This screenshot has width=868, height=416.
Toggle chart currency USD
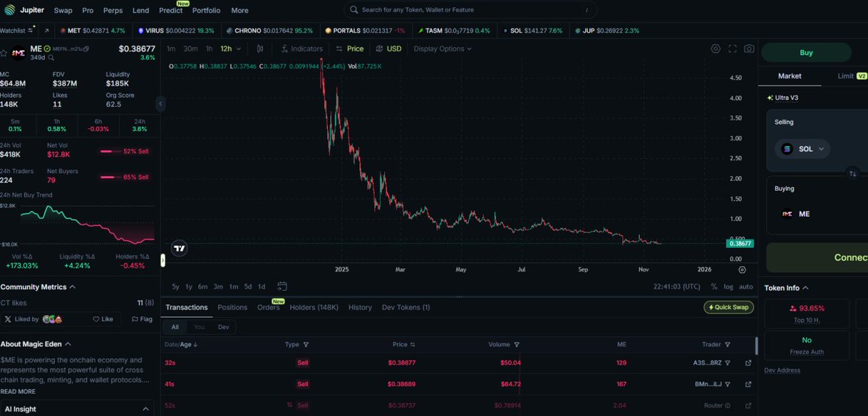coord(389,49)
